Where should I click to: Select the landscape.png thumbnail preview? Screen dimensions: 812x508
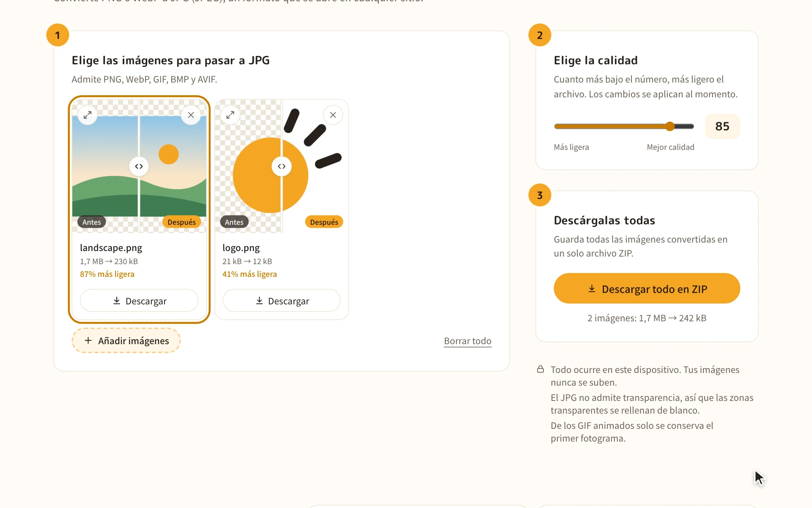click(139, 166)
